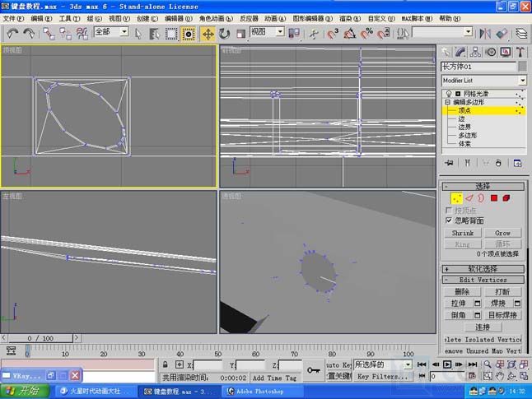Screen dimensions: 532x399
Task: Choose the Select Object arrow tool
Action: click(138, 34)
